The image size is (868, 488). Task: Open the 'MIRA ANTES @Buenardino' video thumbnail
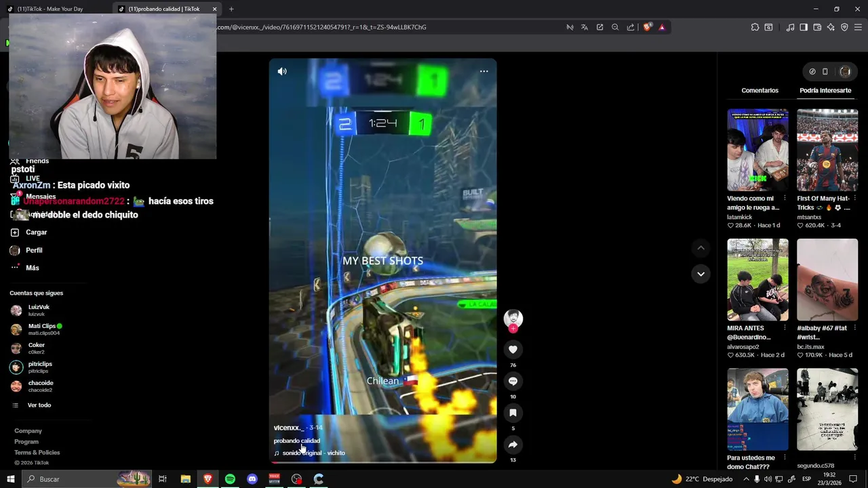click(757, 279)
